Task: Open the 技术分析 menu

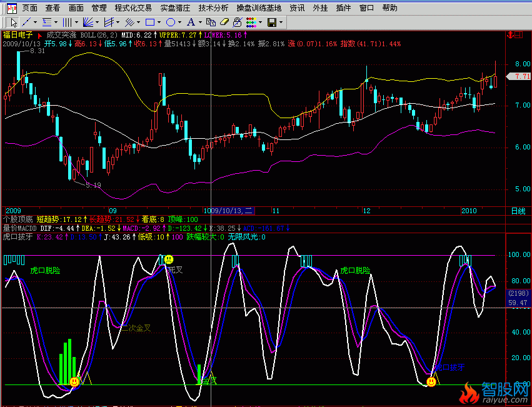Action: [213, 8]
